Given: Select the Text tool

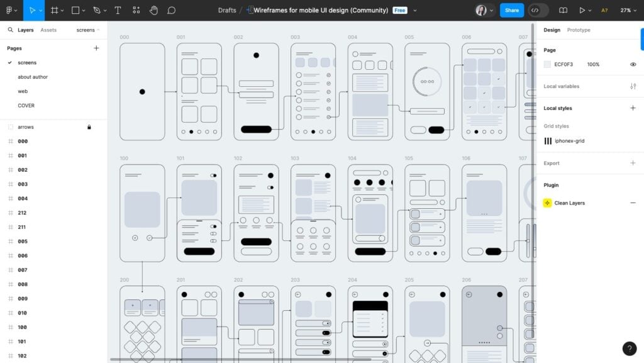Looking at the screenshot, I should (118, 10).
